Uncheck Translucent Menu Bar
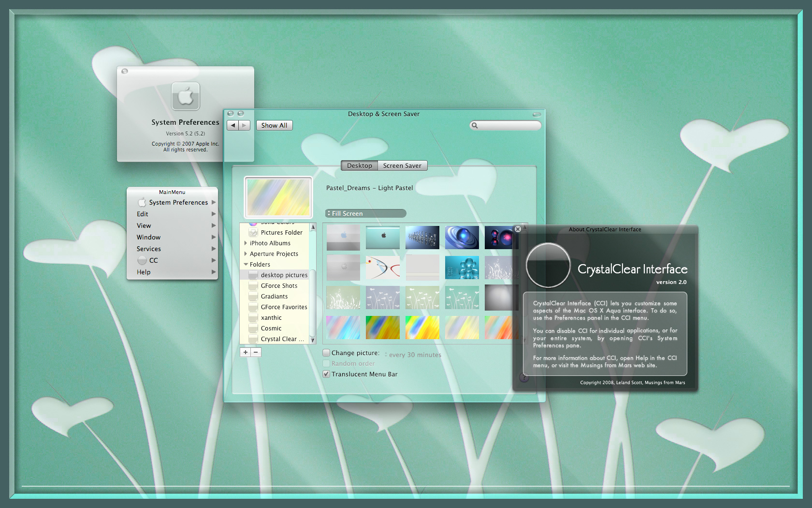 pyautogui.click(x=326, y=374)
